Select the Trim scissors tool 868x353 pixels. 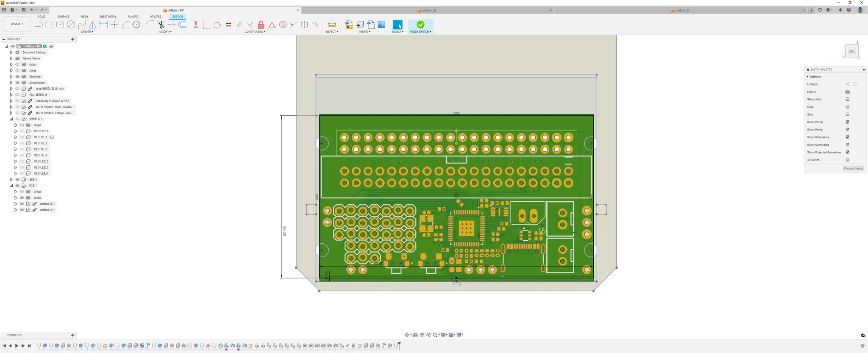tap(161, 25)
